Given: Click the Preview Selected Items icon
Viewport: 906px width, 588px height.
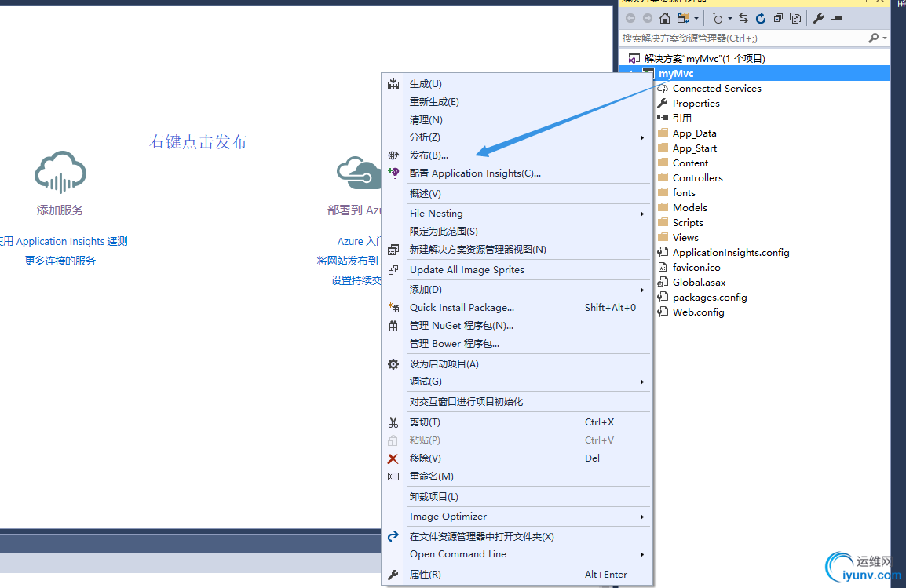Looking at the screenshot, I should pyautogui.click(x=836, y=19).
